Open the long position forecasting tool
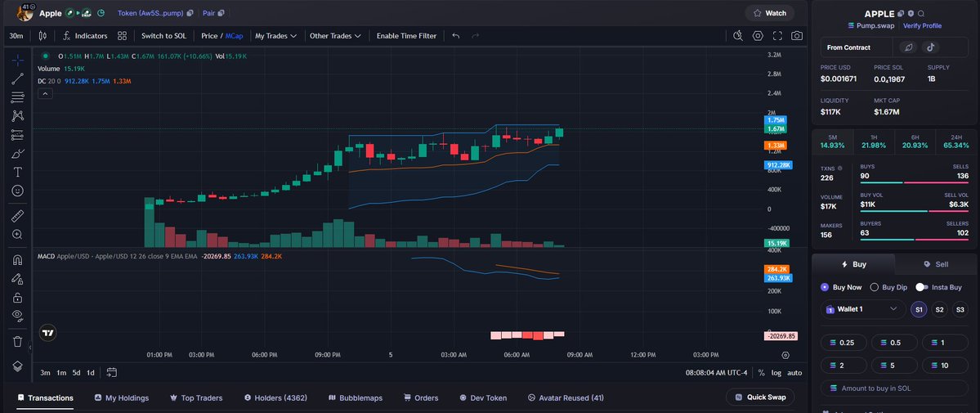 pyautogui.click(x=17, y=135)
